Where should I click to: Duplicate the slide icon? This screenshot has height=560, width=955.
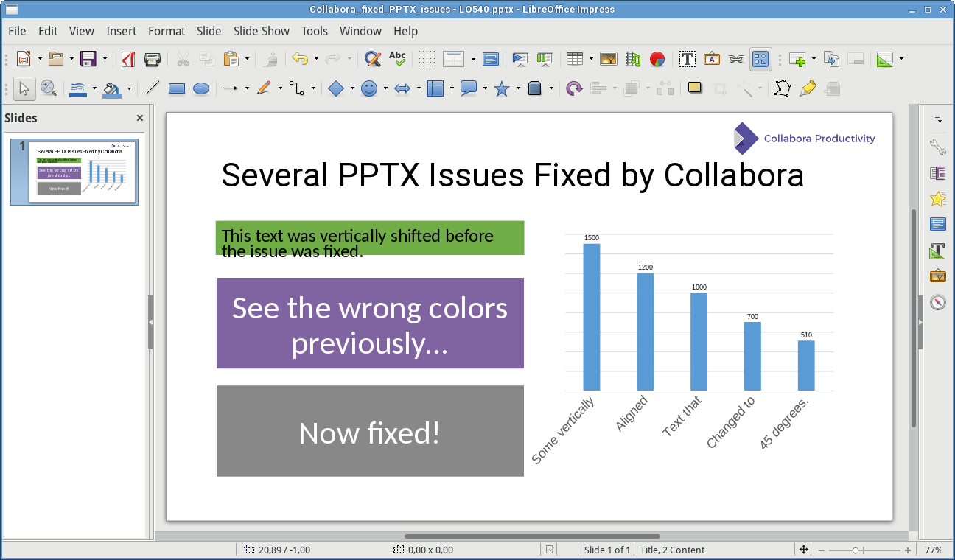(831, 59)
